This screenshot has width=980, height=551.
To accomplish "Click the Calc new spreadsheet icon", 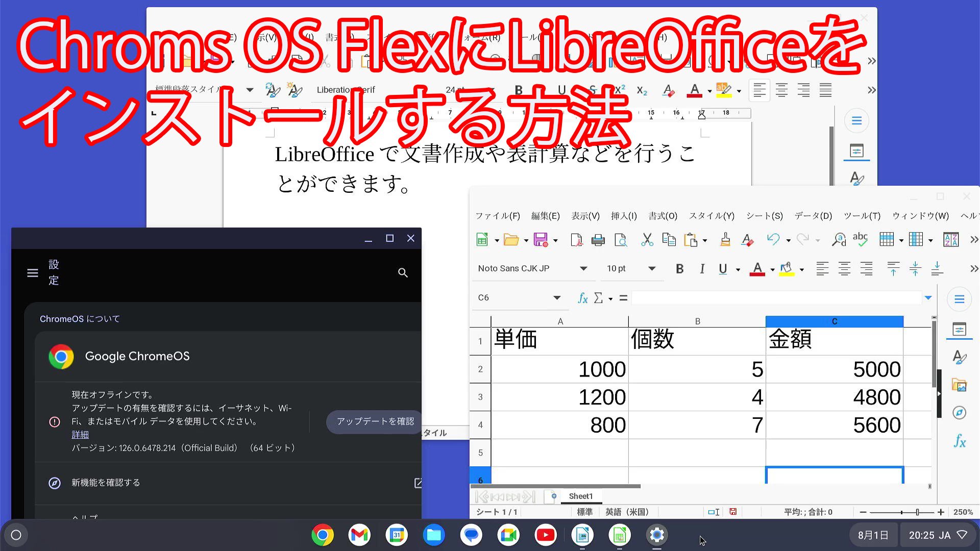I will pos(482,240).
